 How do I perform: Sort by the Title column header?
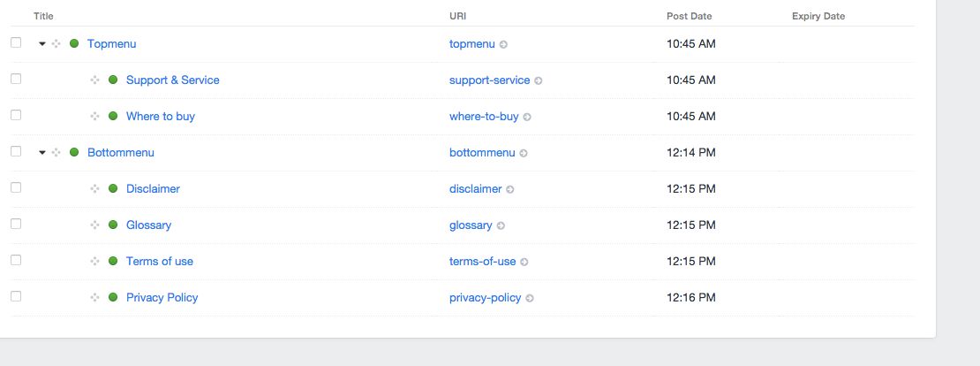point(44,16)
